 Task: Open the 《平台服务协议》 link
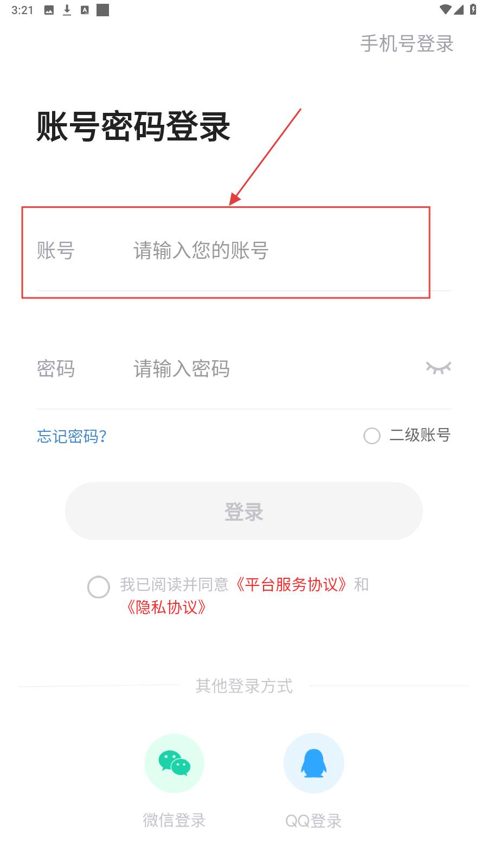291,585
